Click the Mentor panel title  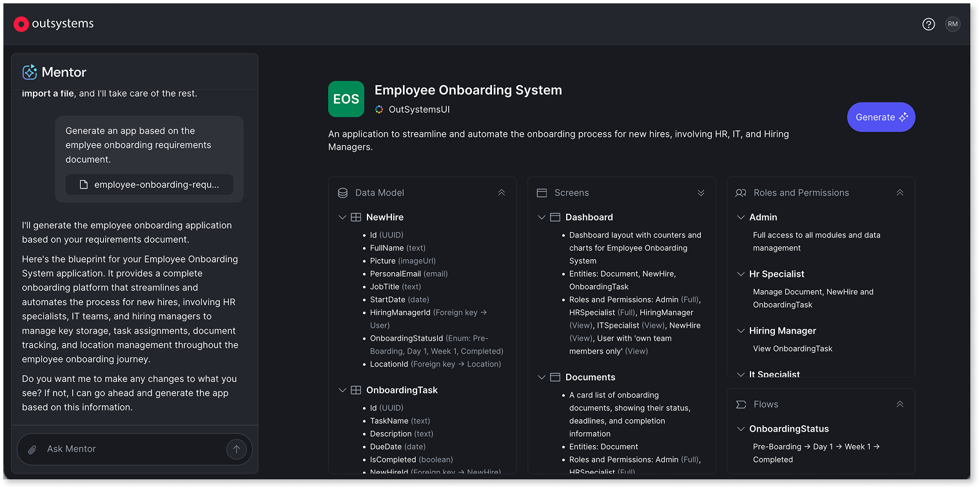tap(64, 72)
